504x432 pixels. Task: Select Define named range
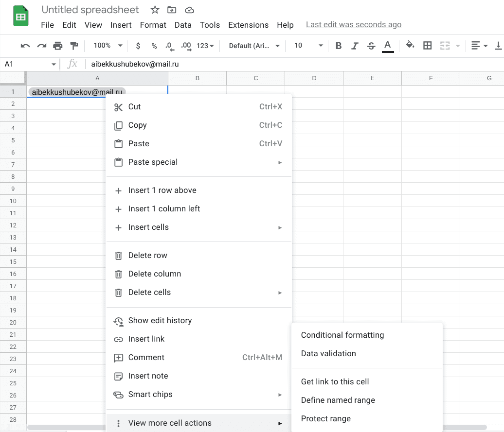[x=367, y=400]
